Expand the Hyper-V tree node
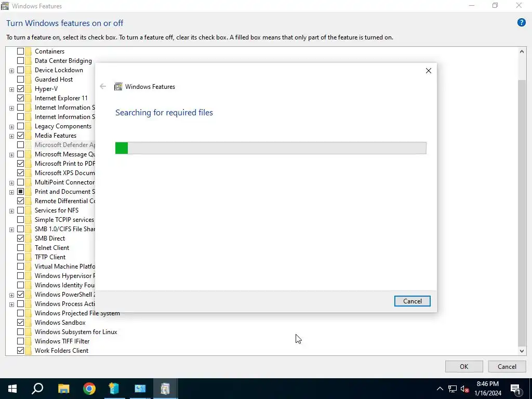Viewport: 532px width, 399px height. coord(11,89)
